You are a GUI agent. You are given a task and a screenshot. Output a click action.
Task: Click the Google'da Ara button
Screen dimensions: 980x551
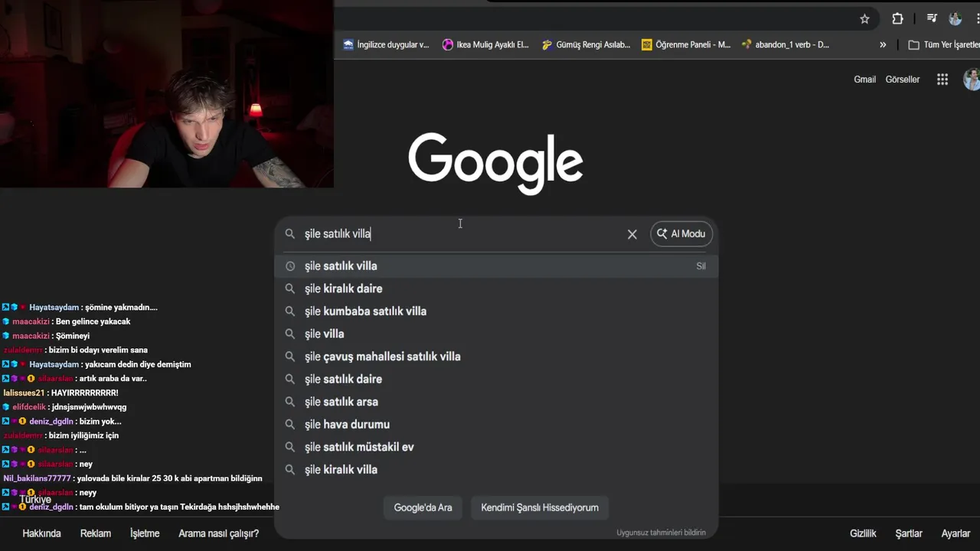[x=423, y=507]
